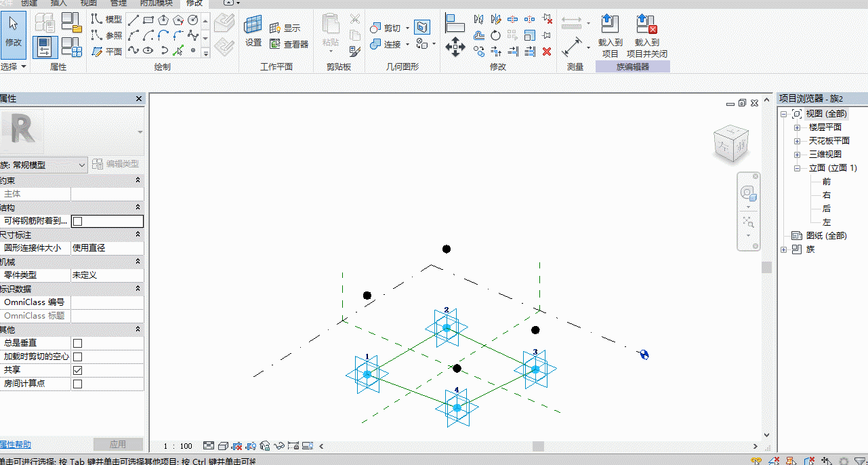Click the ViewCube in the 3D view

click(x=730, y=144)
